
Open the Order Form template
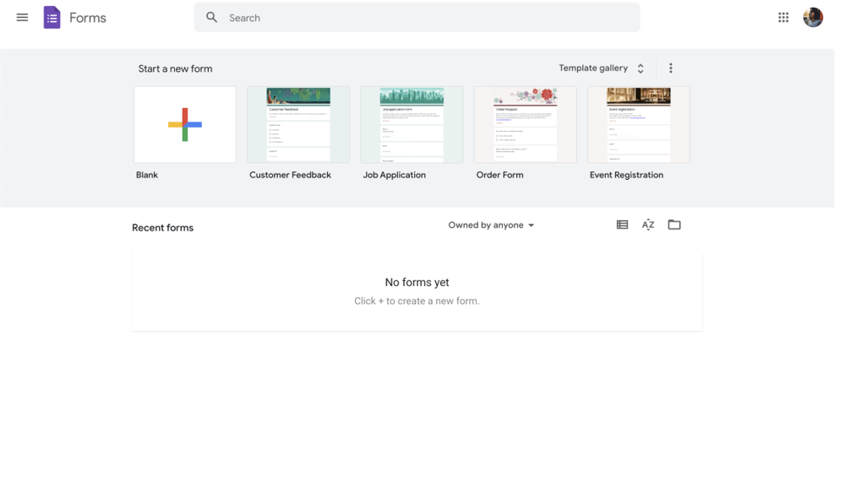pos(525,124)
